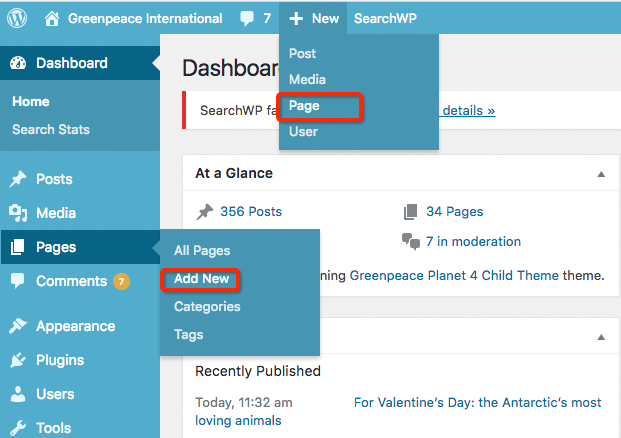This screenshot has height=438, width=621.
Task: Open SearchWP in the admin bar
Action: click(385, 18)
